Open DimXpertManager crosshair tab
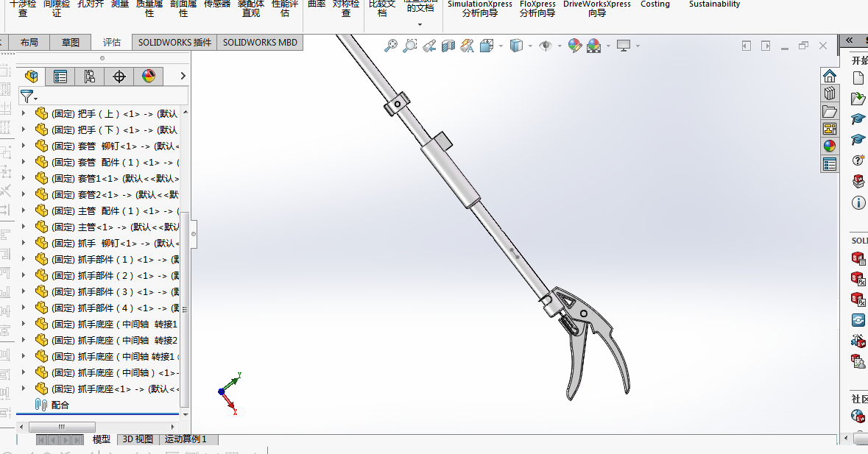The image size is (868, 454). (119, 77)
